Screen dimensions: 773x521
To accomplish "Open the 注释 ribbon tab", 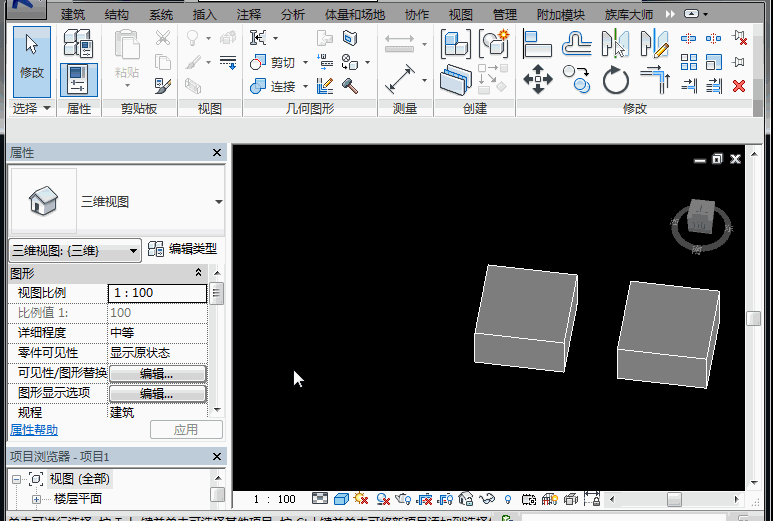I will pos(248,15).
